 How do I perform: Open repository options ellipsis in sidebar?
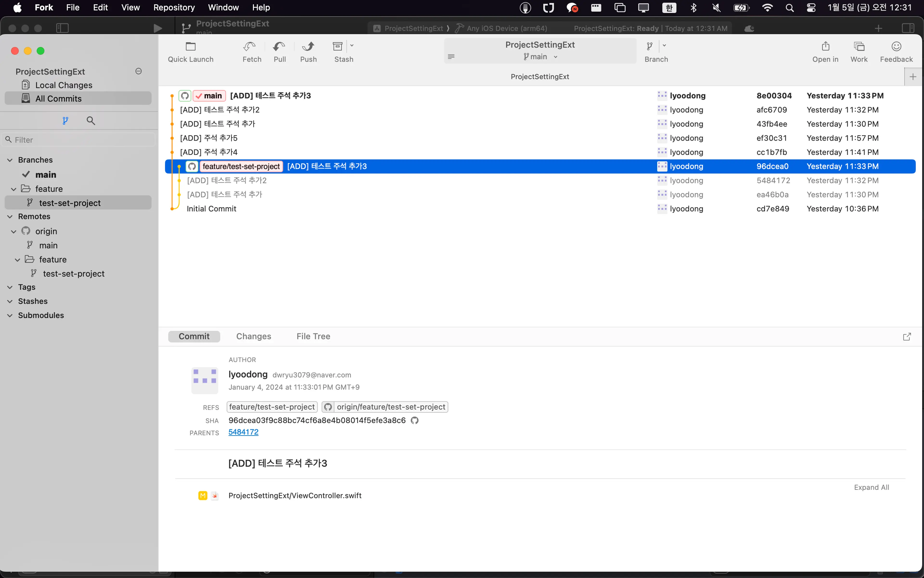click(139, 71)
